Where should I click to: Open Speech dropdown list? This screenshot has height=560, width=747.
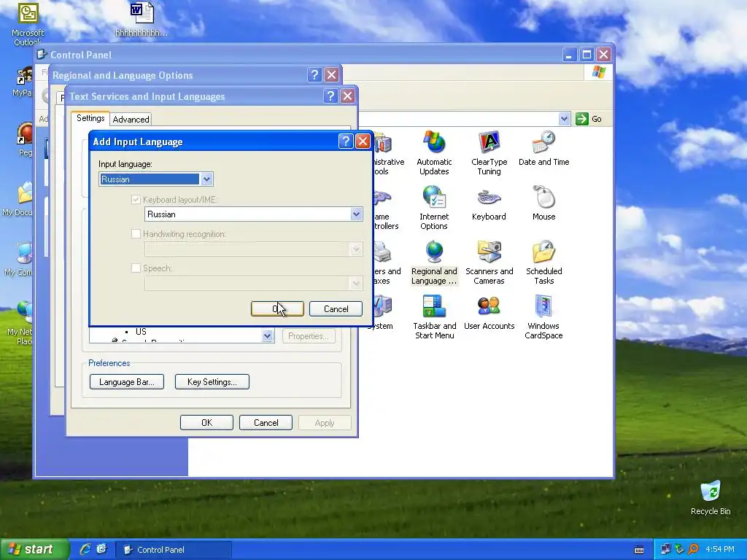pos(253,284)
